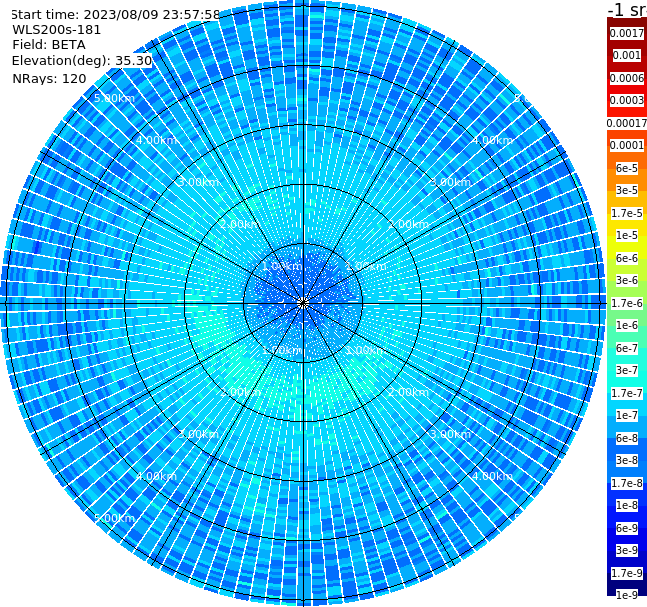647x607 pixels.
Task: Click the 1e-9 colorbar tick label
Action: [x=627, y=595]
